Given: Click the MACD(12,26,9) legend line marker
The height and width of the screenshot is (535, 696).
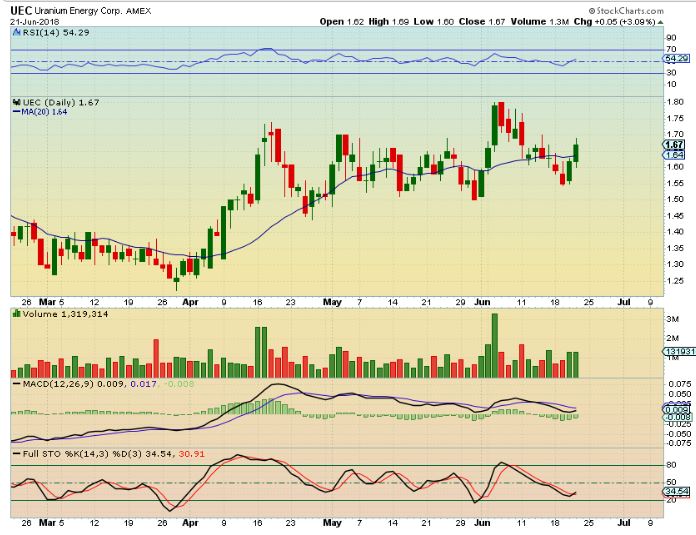Looking at the screenshot, I should point(17,384).
